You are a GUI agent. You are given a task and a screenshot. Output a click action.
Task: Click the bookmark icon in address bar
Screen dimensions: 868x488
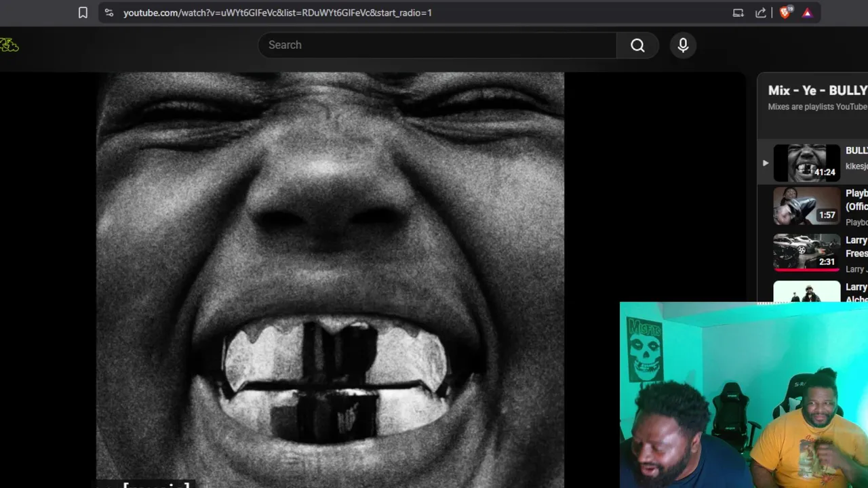83,12
